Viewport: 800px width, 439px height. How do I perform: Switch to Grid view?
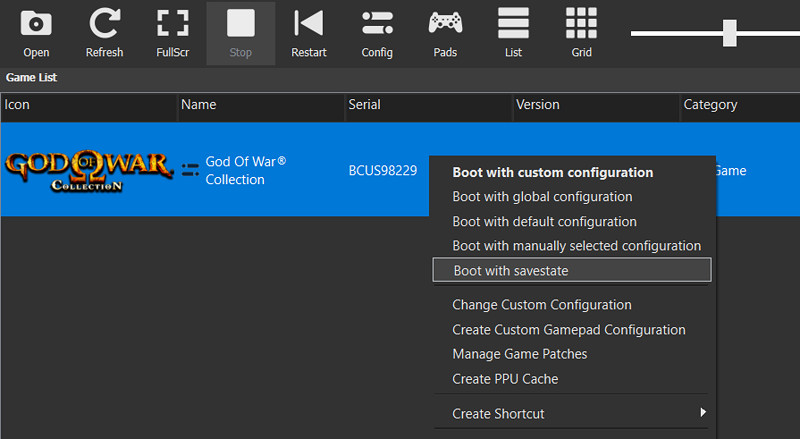(x=581, y=32)
